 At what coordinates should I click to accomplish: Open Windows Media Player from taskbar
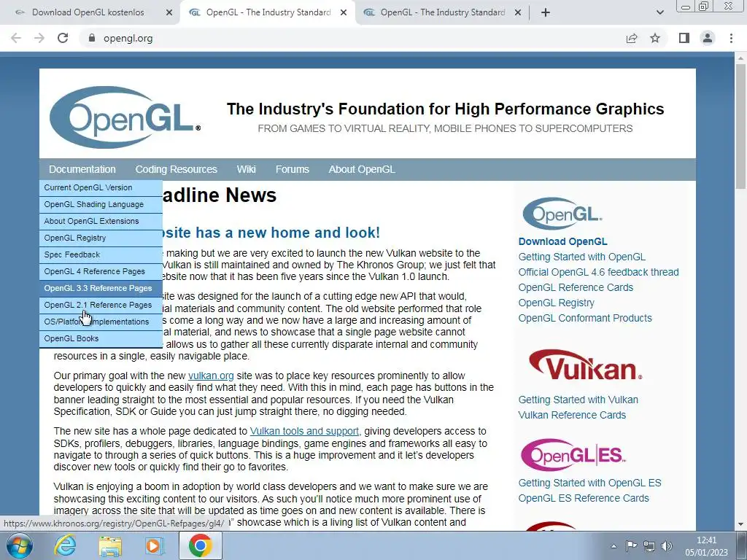(x=155, y=545)
